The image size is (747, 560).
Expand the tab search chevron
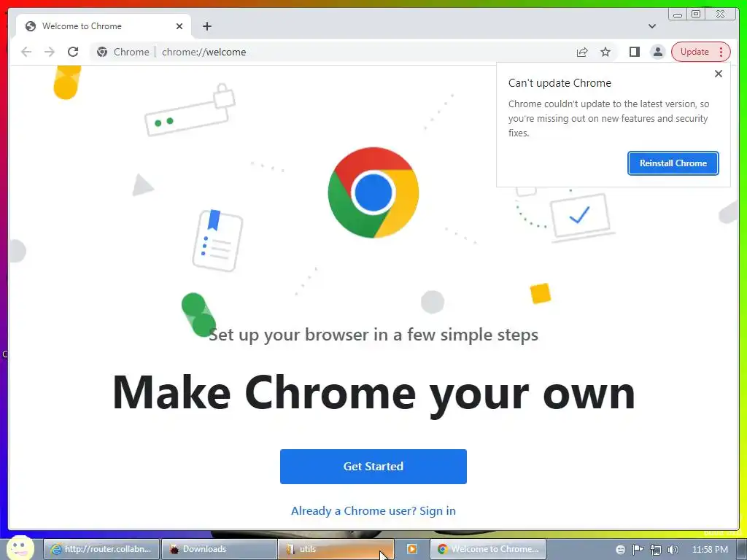tap(652, 26)
